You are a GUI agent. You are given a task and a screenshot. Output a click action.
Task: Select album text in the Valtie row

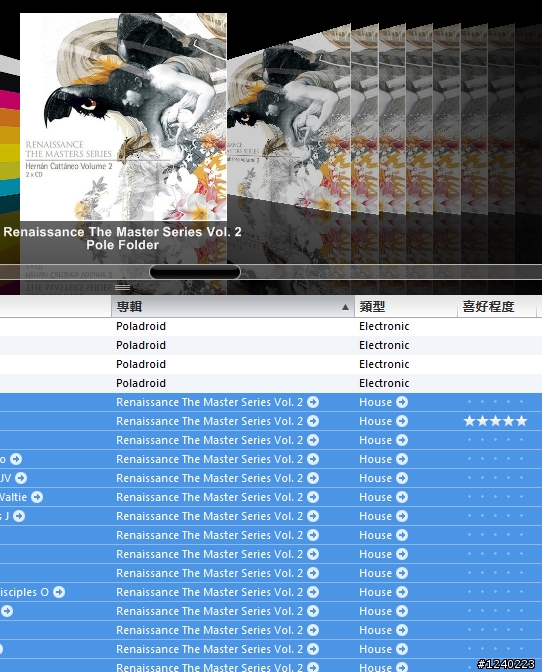point(210,497)
